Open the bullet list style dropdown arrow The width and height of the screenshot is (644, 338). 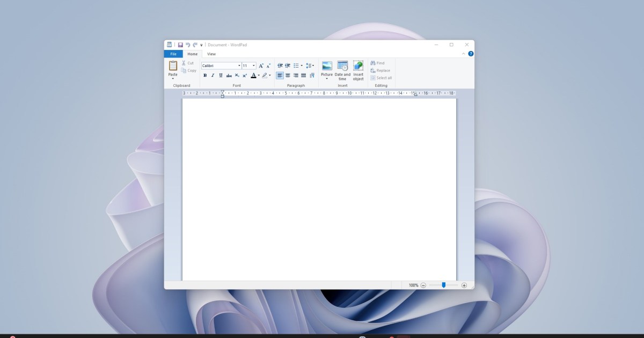pyautogui.click(x=302, y=66)
